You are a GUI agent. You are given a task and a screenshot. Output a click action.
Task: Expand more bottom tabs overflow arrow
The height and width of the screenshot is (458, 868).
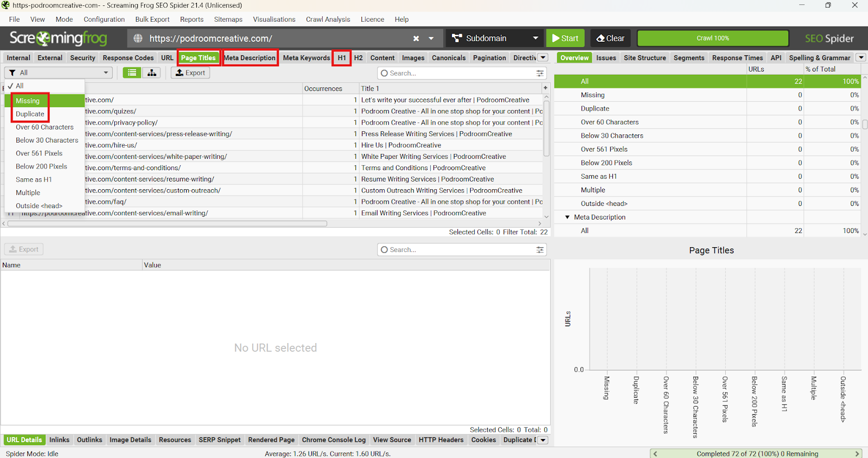543,440
